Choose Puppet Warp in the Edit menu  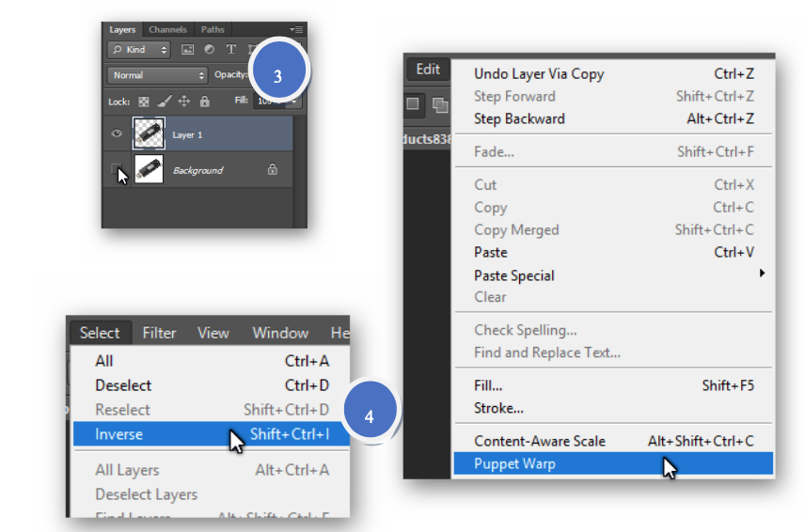[513, 463]
